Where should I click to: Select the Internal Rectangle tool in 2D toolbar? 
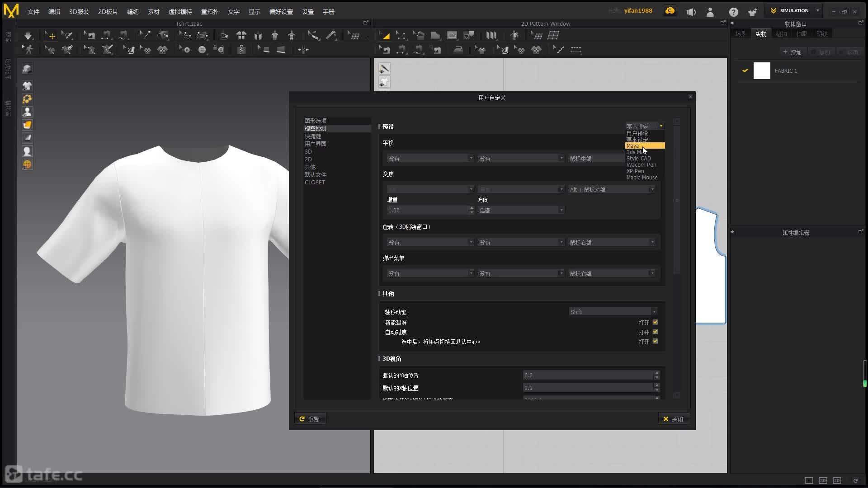click(452, 35)
